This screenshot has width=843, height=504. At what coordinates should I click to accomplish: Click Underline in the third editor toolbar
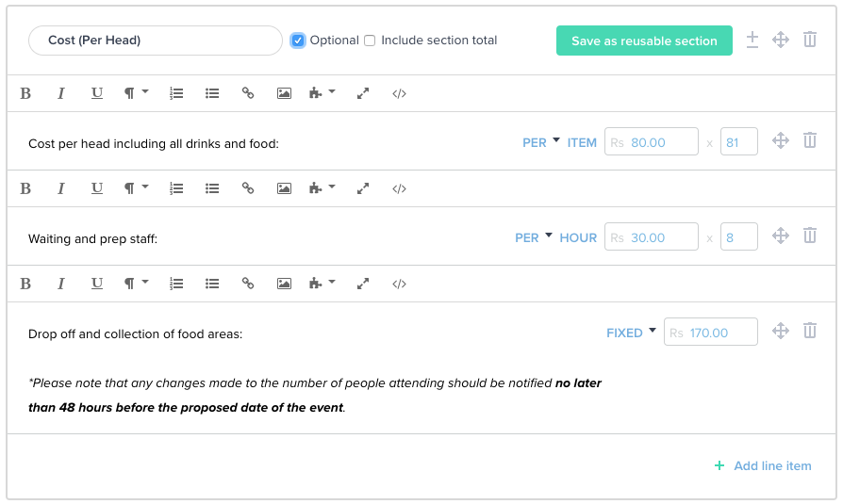[96, 284]
